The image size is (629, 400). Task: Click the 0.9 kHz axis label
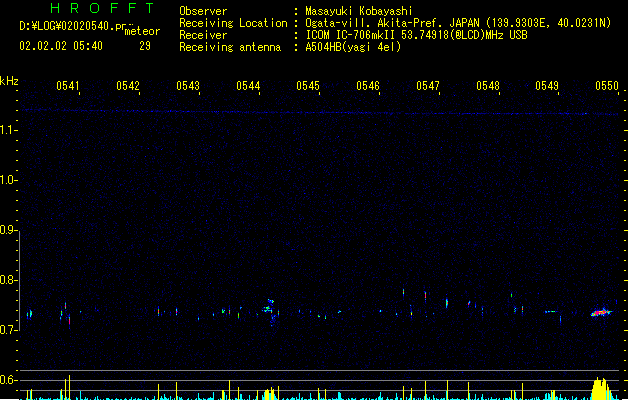(8, 230)
